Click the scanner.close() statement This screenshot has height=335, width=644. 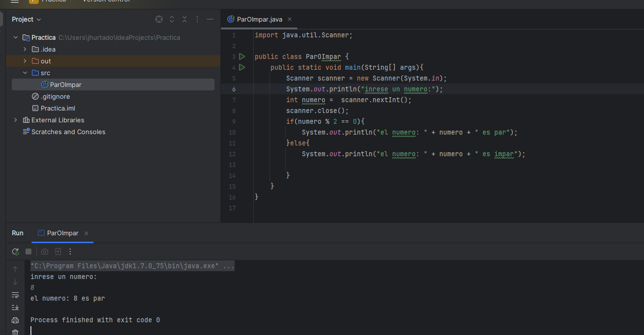(318, 111)
